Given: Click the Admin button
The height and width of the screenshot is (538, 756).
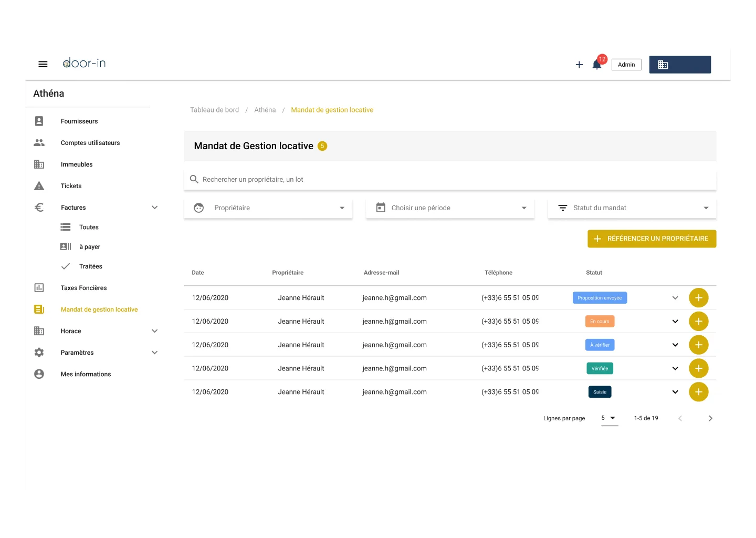Looking at the screenshot, I should pyautogui.click(x=626, y=65).
